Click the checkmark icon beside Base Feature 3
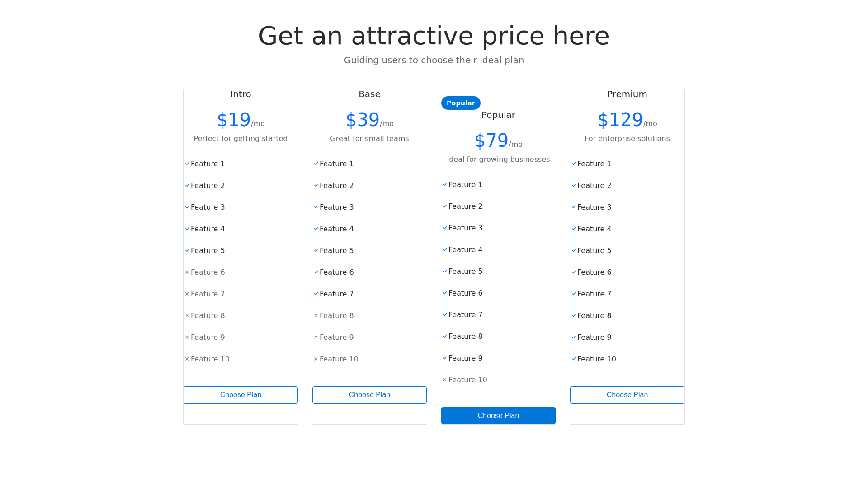Screen dimensions: 868x488 click(316, 207)
